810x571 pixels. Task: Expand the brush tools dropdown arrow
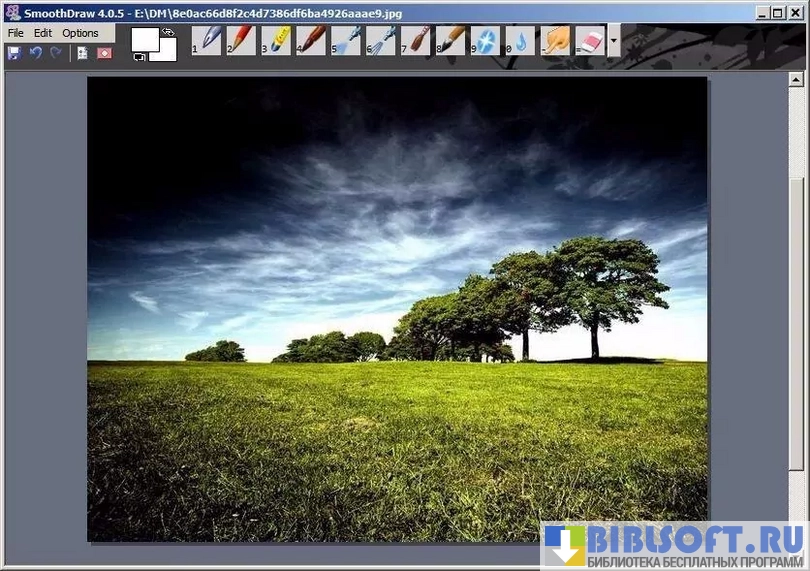pos(614,41)
